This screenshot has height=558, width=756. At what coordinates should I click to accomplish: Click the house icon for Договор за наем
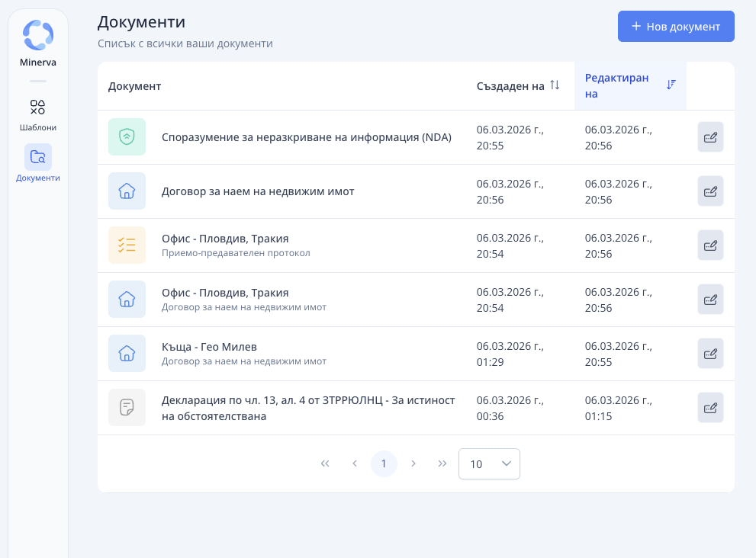tap(127, 191)
